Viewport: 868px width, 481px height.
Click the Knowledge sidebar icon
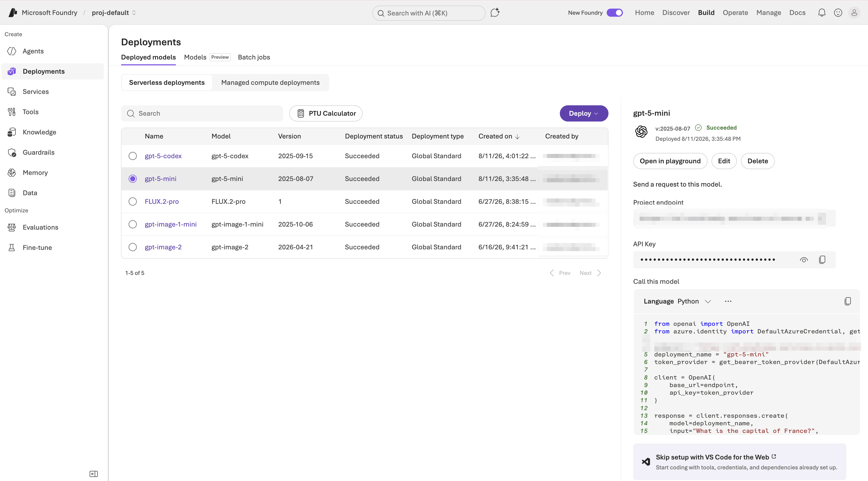tap(12, 132)
